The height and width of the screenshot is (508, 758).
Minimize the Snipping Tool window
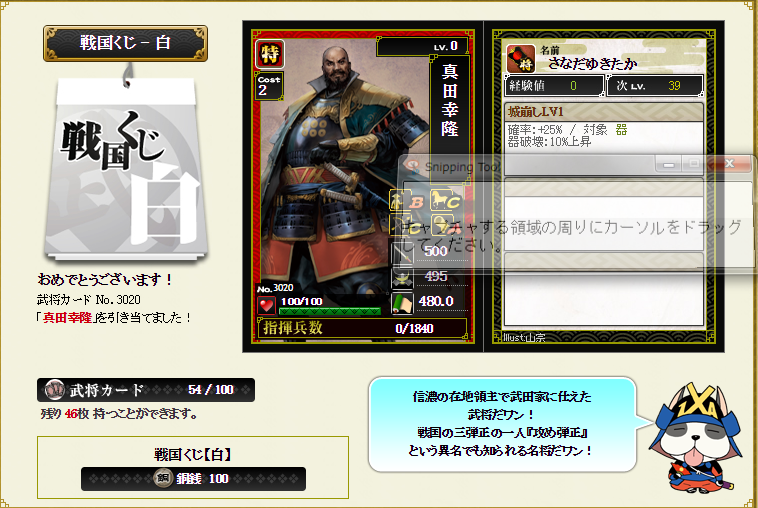pyautogui.click(x=669, y=165)
